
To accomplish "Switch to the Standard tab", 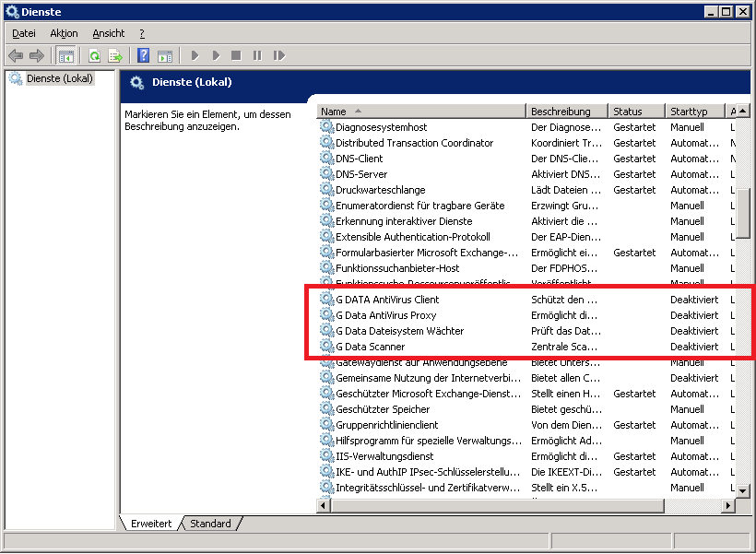I will coord(210,524).
